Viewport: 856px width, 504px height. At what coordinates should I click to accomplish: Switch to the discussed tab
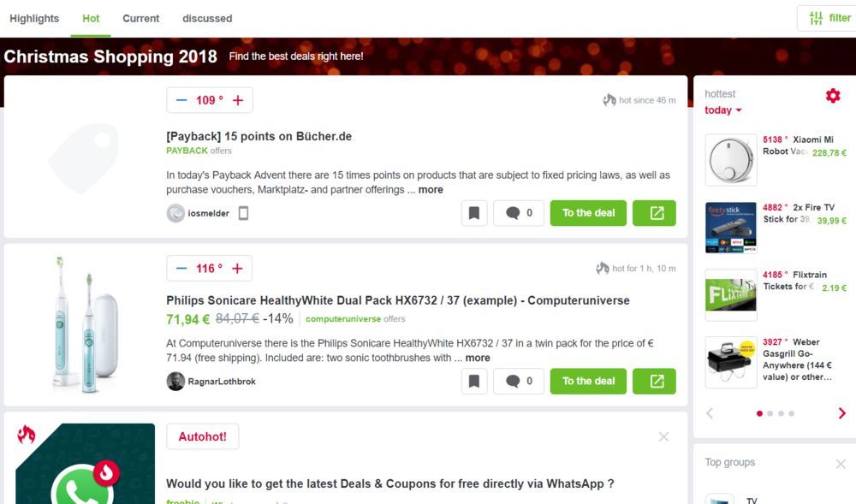(x=207, y=19)
